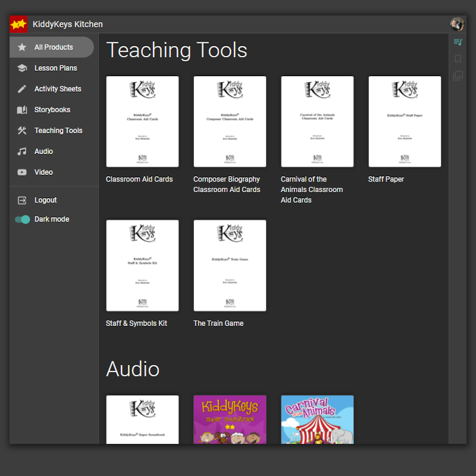476x476 pixels.
Task: Open the Composer Biography cards cover thumbnail
Action: tap(230, 121)
